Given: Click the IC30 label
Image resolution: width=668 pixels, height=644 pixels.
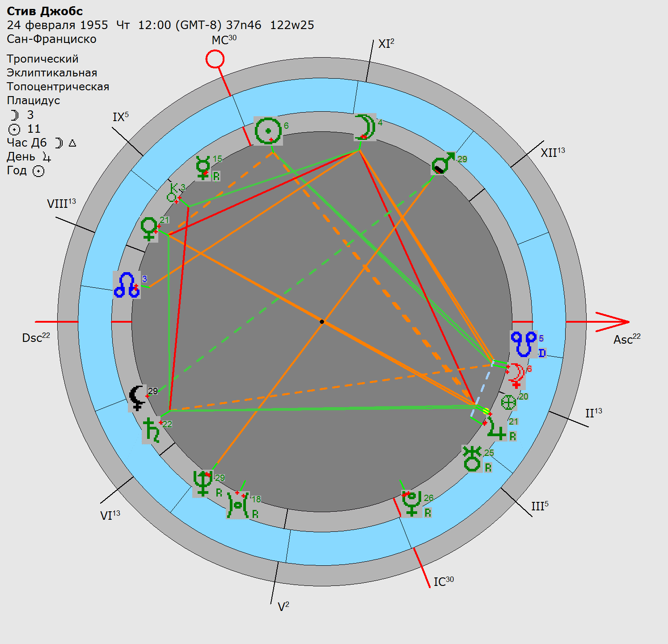Looking at the screenshot, I should pos(444,581).
